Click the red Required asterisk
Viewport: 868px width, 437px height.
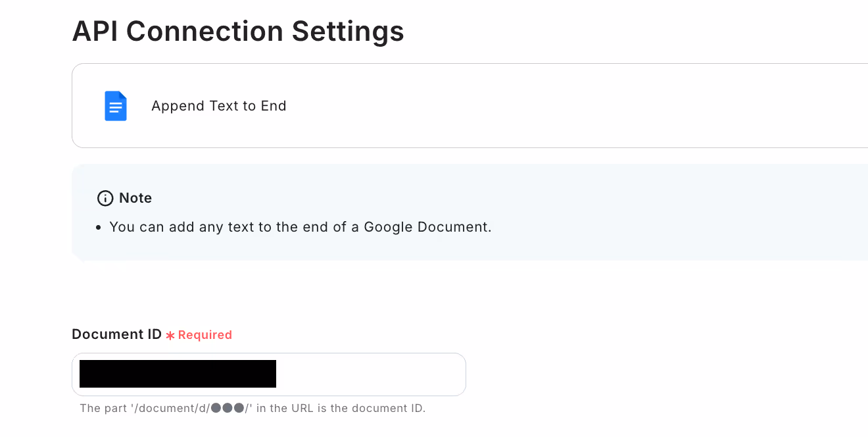pyautogui.click(x=170, y=336)
